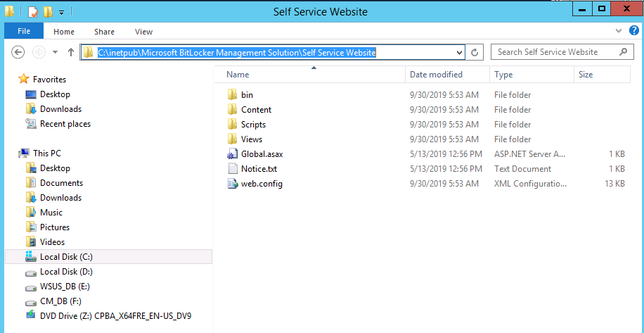Screen dimensions: 644x333
Task: Click the 13 KB size of web.config
Action: click(x=615, y=184)
